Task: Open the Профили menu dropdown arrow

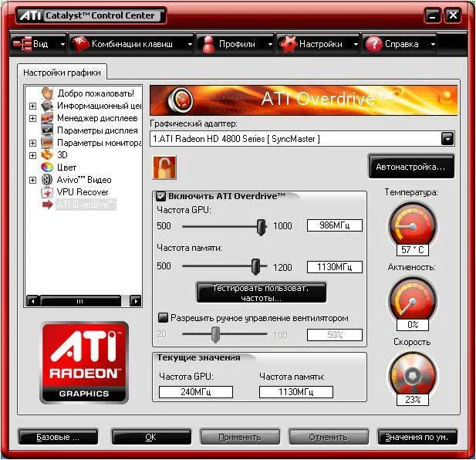Action: pyautogui.click(x=270, y=44)
